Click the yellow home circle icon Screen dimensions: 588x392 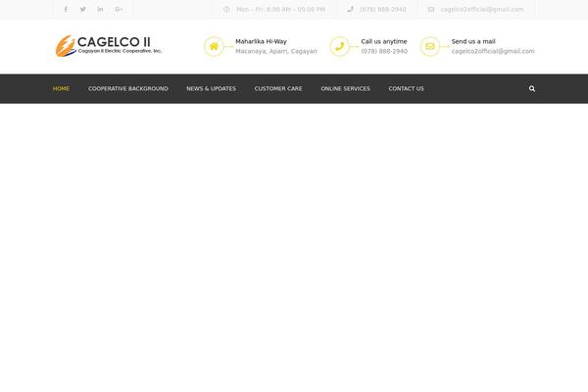click(x=214, y=46)
